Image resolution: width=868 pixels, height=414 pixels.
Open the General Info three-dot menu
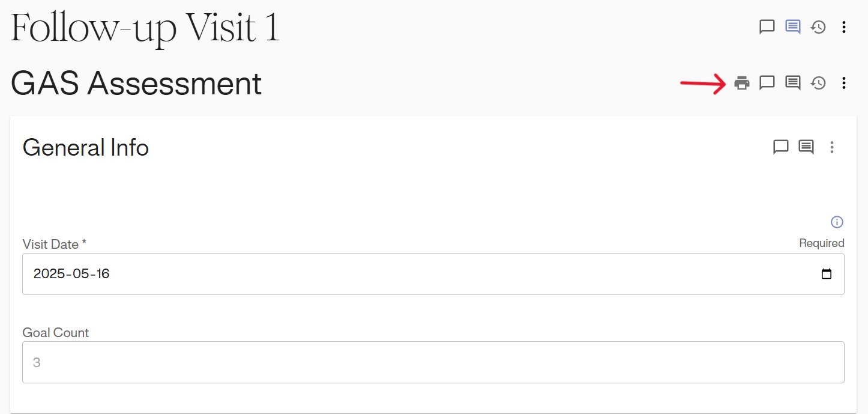click(832, 147)
